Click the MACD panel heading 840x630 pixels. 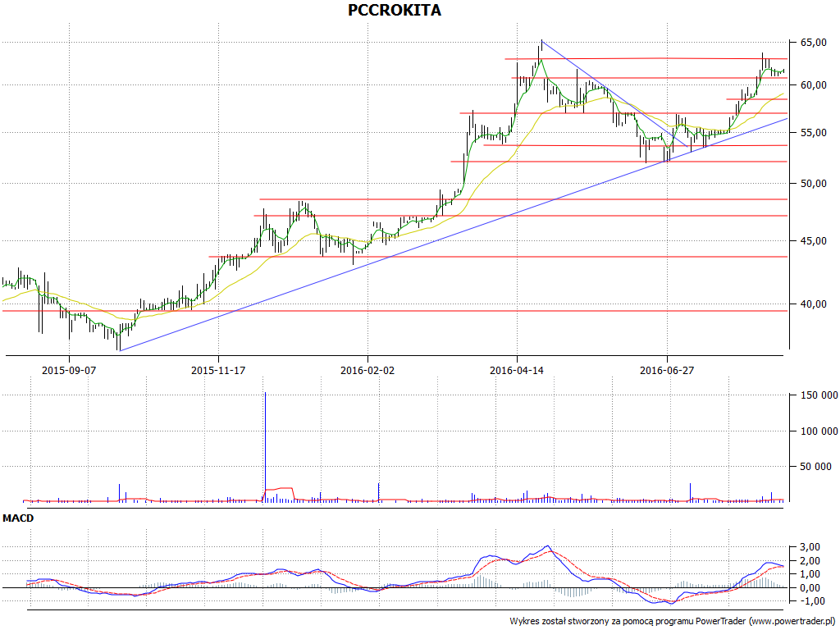point(18,518)
